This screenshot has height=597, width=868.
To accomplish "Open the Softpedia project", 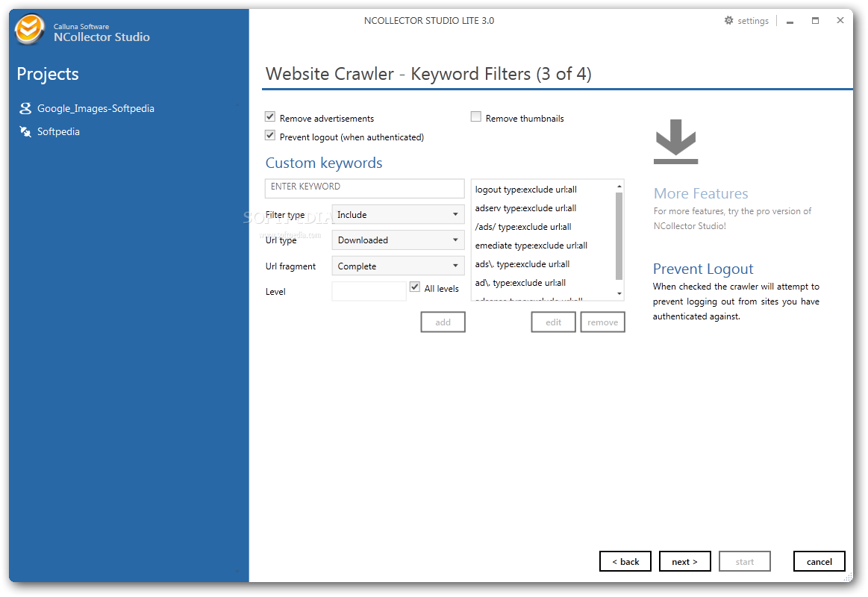I will click(x=58, y=131).
